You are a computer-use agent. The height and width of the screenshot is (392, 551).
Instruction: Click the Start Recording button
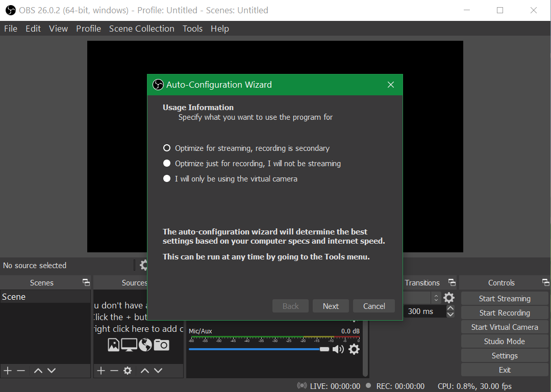coord(505,312)
